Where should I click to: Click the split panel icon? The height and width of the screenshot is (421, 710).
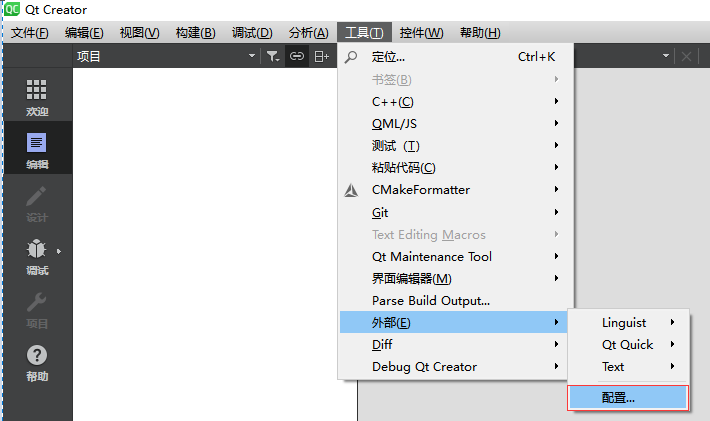[321, 56]
